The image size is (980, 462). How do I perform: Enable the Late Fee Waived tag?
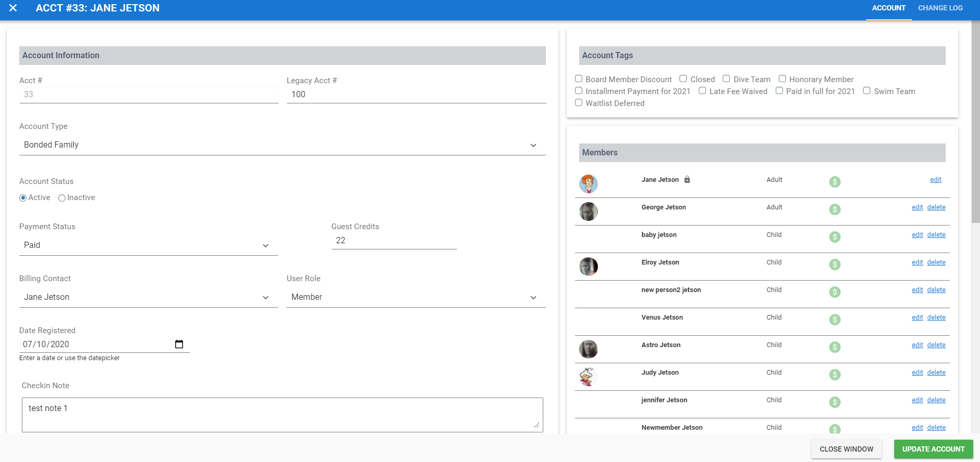coord(702,90)
